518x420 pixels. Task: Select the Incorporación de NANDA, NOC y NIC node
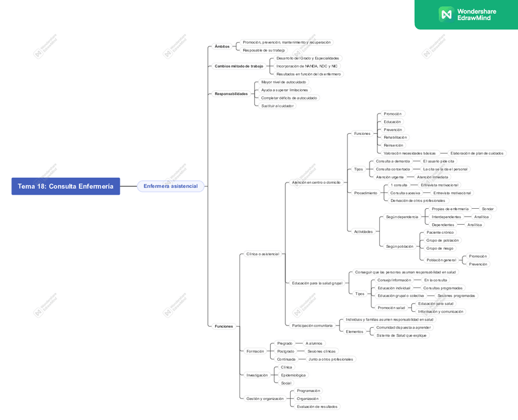307,66
